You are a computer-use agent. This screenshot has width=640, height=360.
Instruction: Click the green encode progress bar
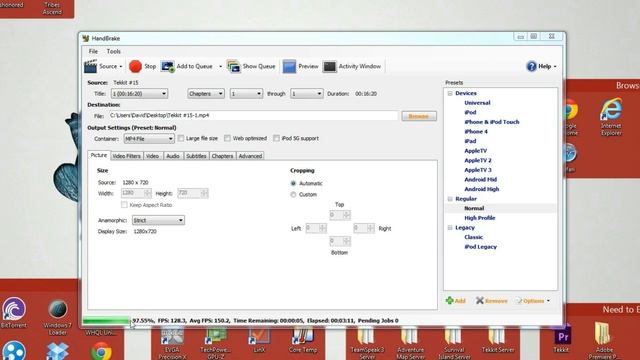coord(106,321)
